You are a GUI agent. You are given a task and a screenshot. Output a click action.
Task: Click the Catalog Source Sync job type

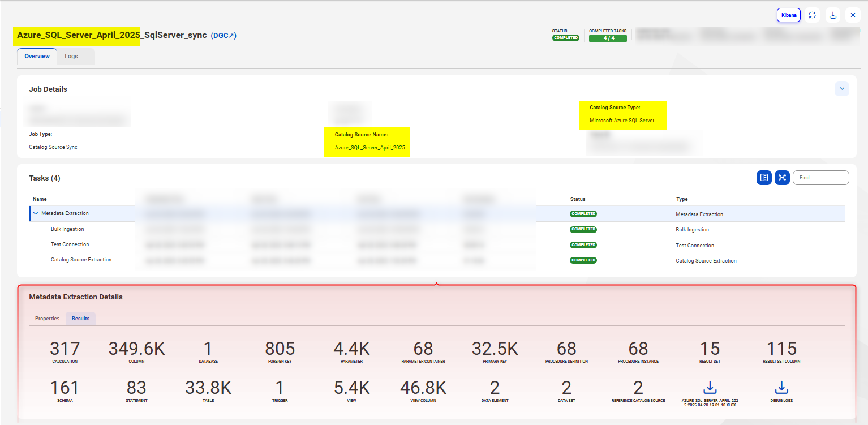click(53, 147)
